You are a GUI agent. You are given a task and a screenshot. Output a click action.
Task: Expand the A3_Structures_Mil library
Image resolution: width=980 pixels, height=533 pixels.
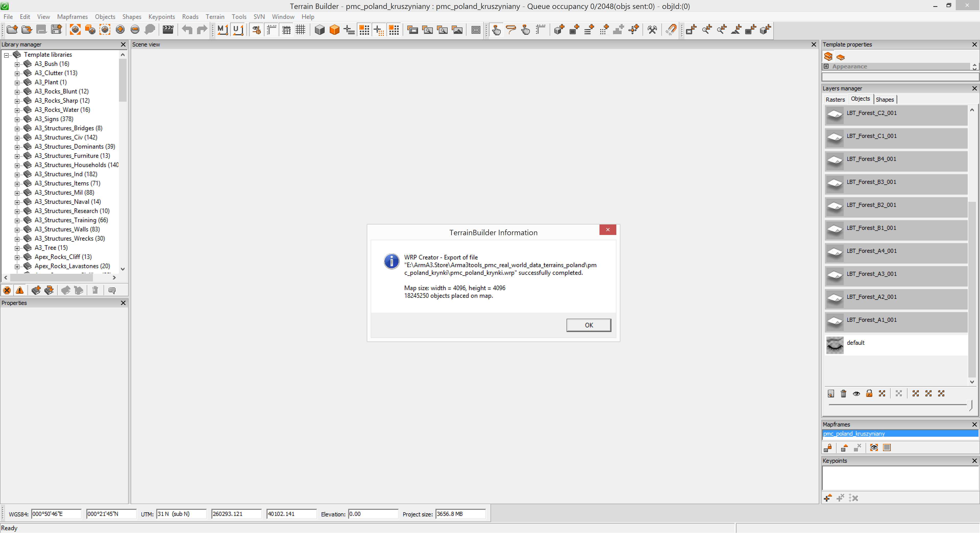click(17, 193)
